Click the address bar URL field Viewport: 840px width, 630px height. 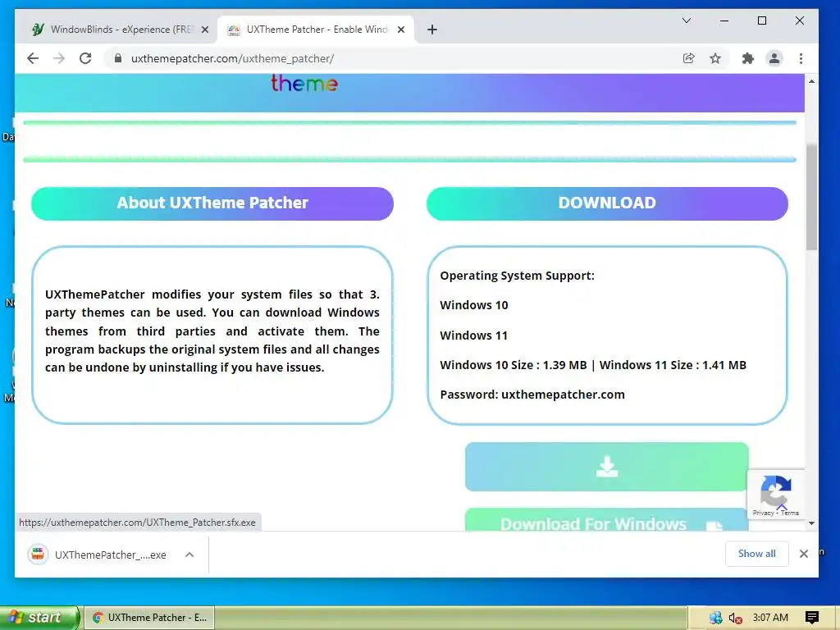[396, 58]
